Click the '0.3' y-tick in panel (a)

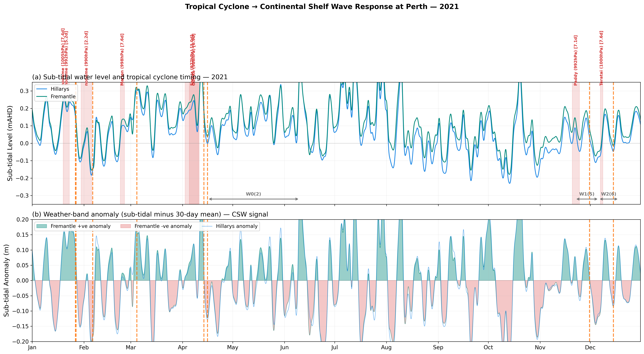coord(24,91)
